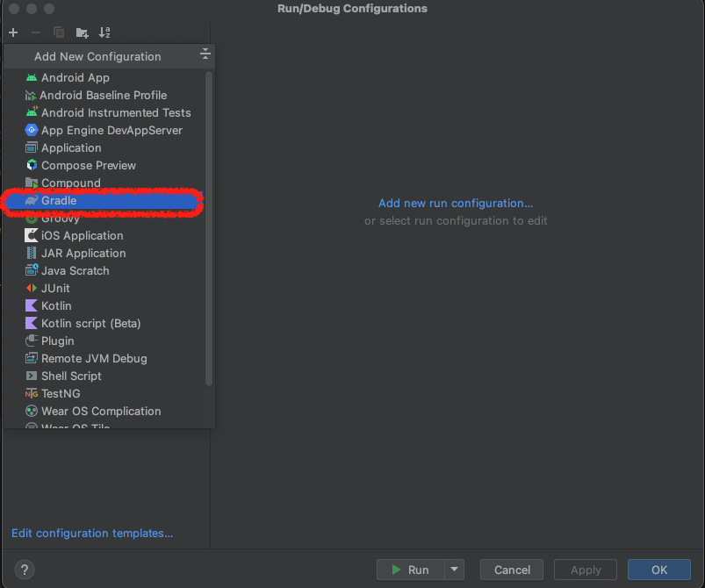Click the Cancel button
Viewport: 705px width, 588px height.
(x=512, y=570)
